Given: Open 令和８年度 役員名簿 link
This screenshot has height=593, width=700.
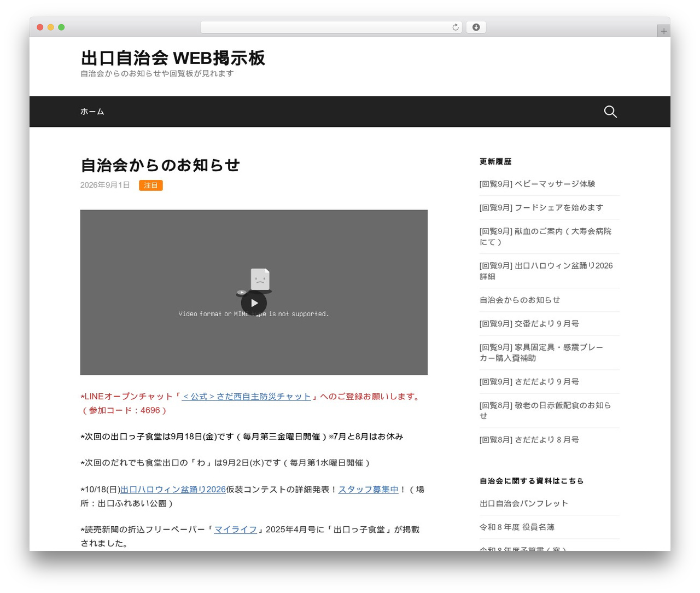Looking at the screenshot, I should (x=517, y=527).
